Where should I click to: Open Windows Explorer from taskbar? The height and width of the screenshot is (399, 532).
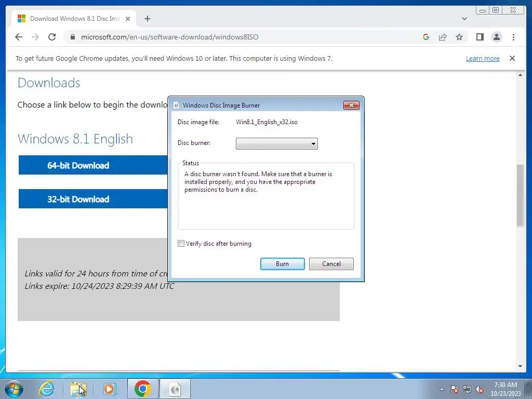point(78,389)
